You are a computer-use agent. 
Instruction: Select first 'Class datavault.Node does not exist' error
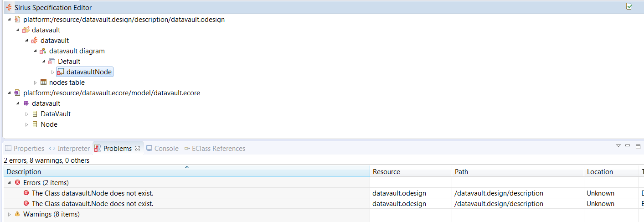click(93, 193)
